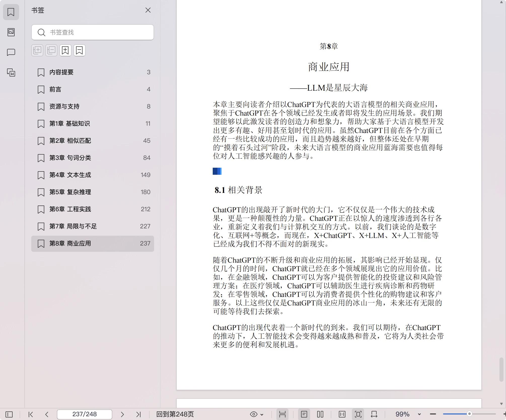This screenshot has width=506, height=420.
Task: Select the 第8章 商业应用 bookmark
Action: [x=93, y=243]
